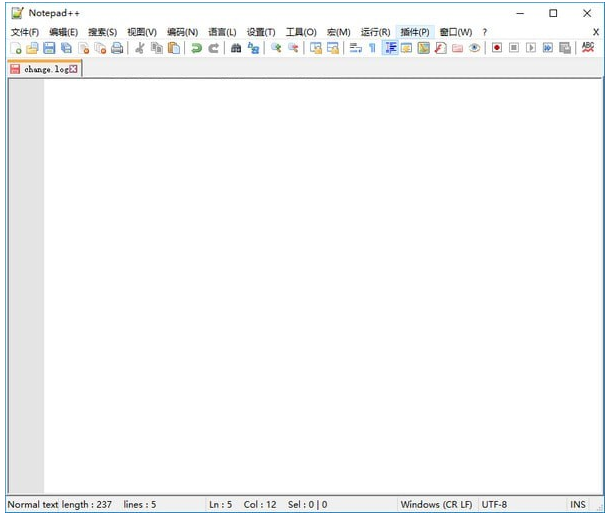Start macro recording with red dot

coord(497,48)
